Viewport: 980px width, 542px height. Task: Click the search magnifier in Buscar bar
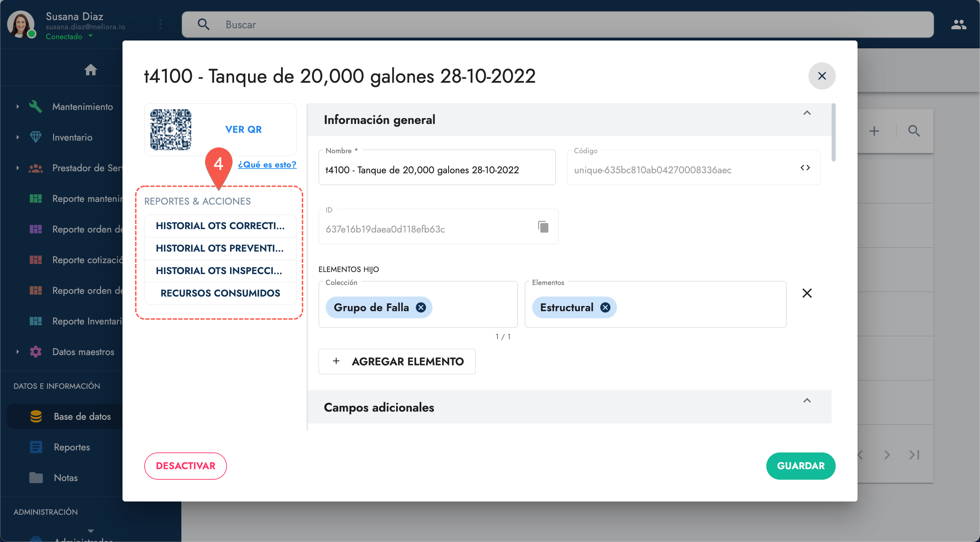(x=203, y=25)
